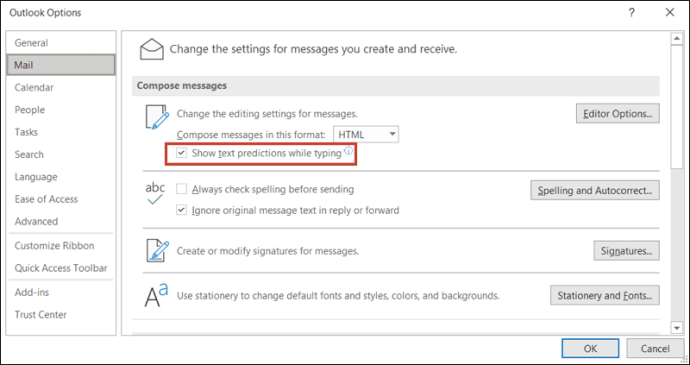Screen dimensions: 690x365
Task: Click the Editor Options button
Action: click(617, 114)
